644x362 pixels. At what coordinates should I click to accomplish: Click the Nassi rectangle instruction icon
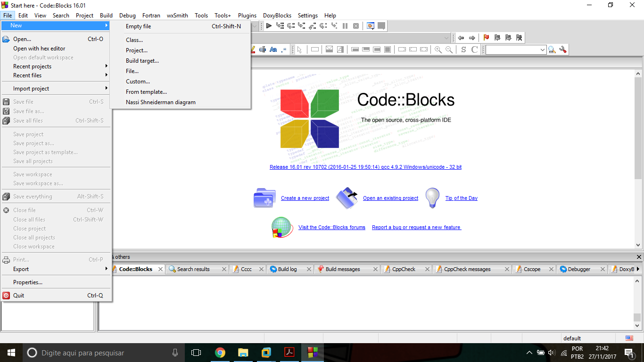pyautogui.click(x=315, y=49)
